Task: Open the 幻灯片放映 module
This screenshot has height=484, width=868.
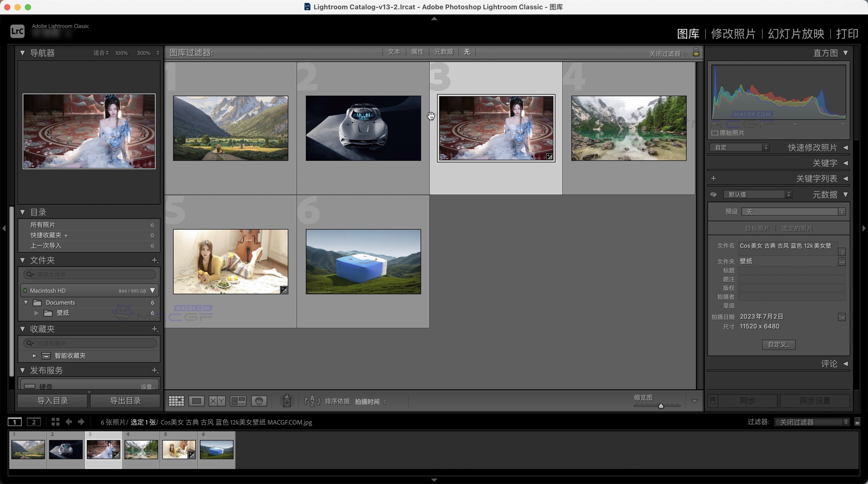Action: pyautogui.click(x=796, y=33)
